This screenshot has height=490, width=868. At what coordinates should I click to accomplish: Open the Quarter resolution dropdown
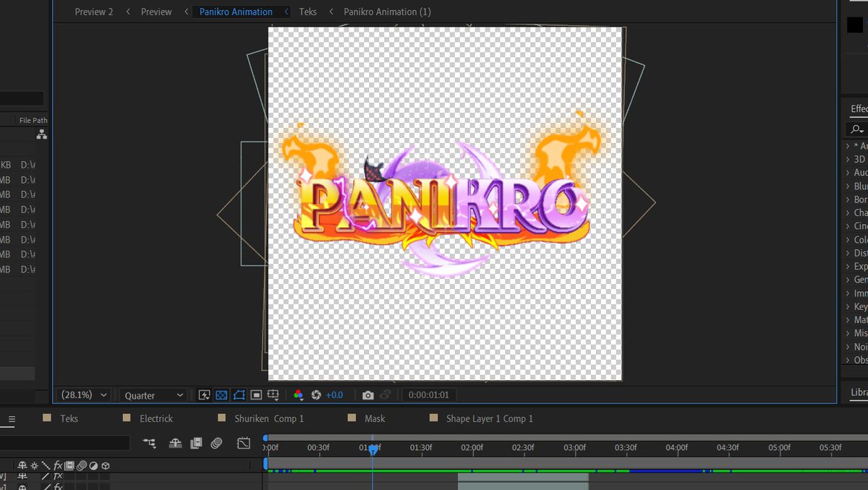[152, 395]
